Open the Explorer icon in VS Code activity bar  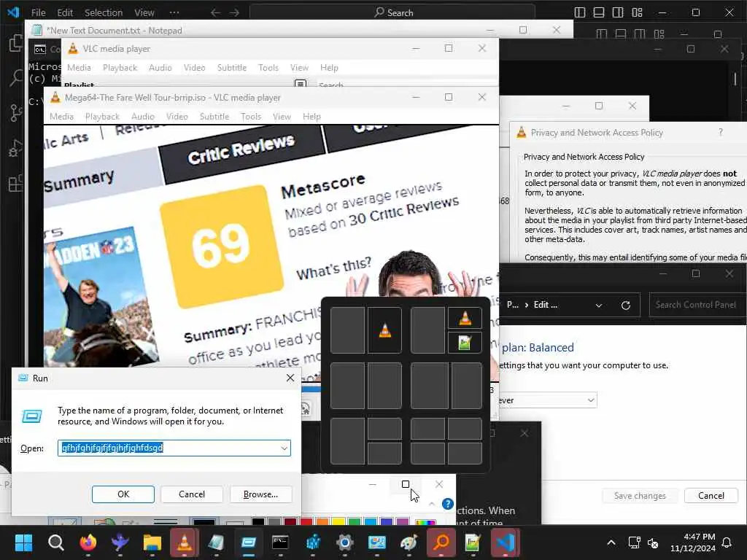(x=15, y=43)
